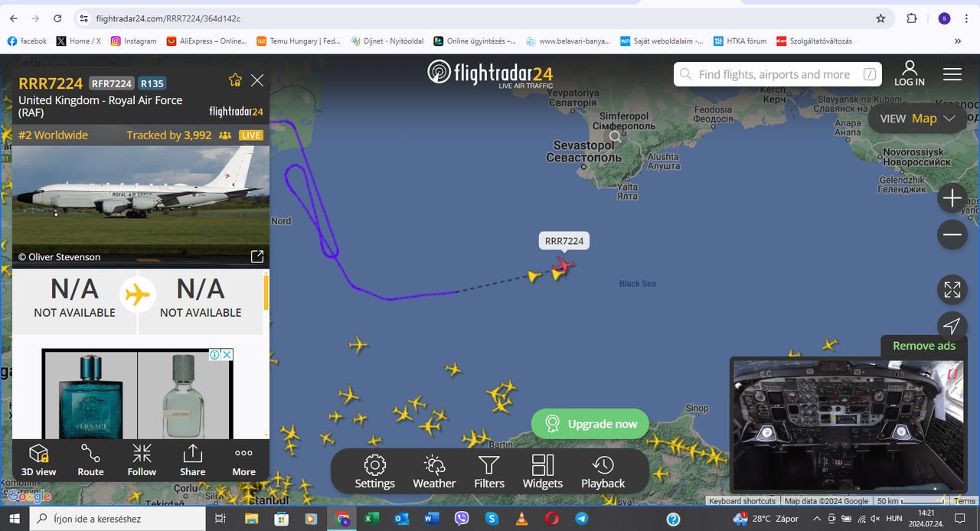The image size is (980, 531).
Task: Click the Windows taskbar search box
Action: tap(118, 519)
